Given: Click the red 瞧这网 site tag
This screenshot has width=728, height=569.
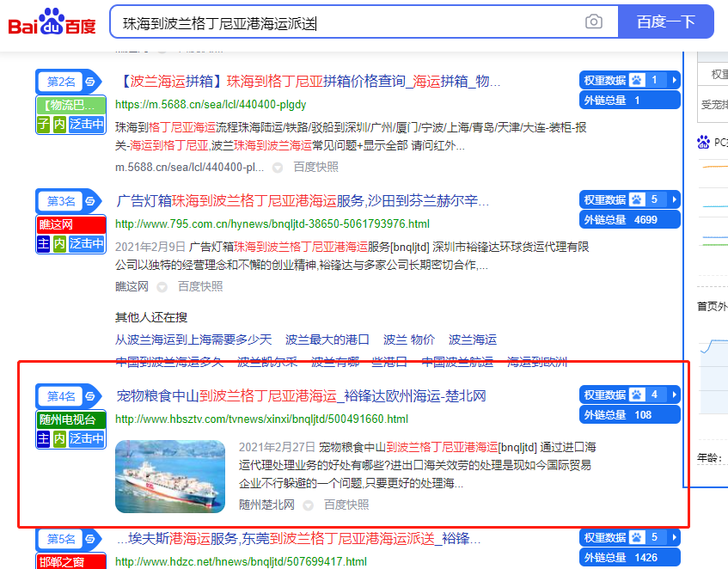Looking at the screenshot, I should coord(71,224).
